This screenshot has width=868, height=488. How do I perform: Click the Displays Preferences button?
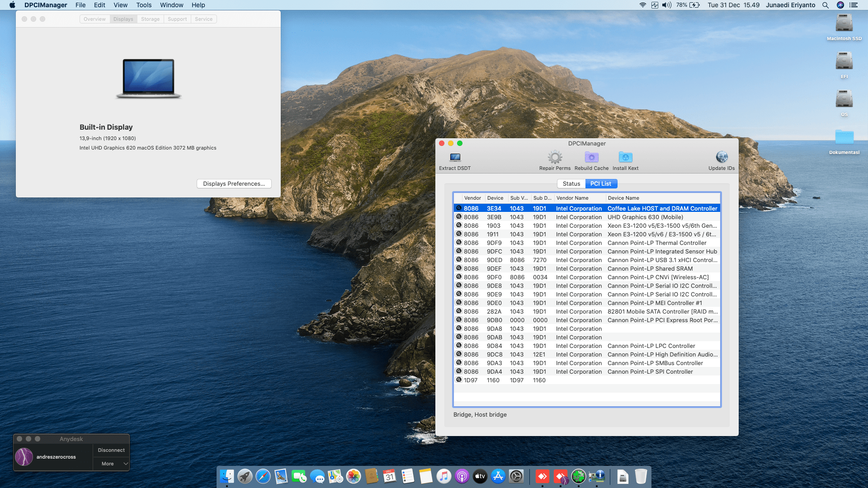[x=234, y=183]
